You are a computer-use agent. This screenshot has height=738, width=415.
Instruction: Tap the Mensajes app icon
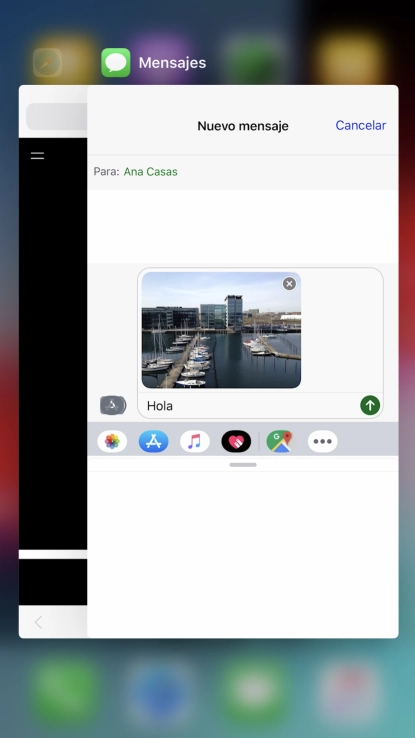pos(116,63)
